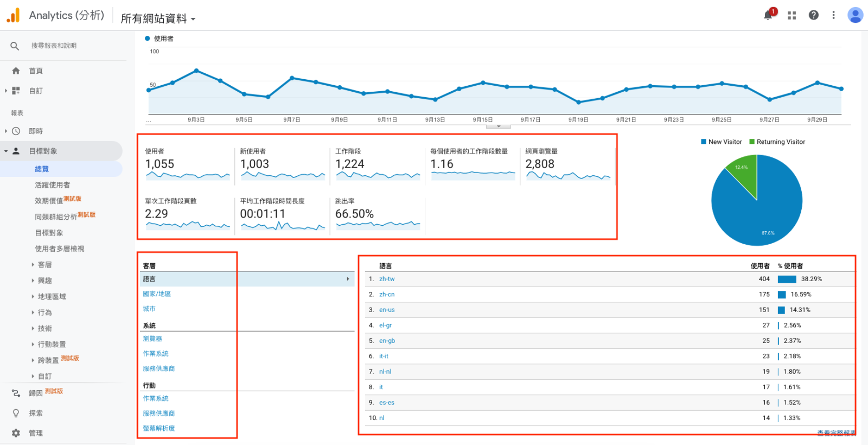Open the three-dot more options menu
The width and height of the screenshot is (868, 445).
click(x=833, y=15)
